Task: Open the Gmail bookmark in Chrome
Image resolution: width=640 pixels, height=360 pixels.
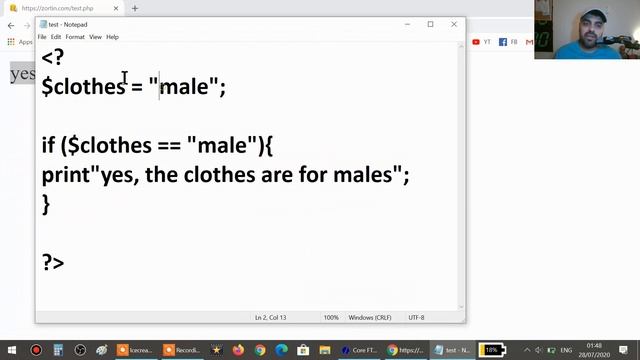Action: point(529,42)
